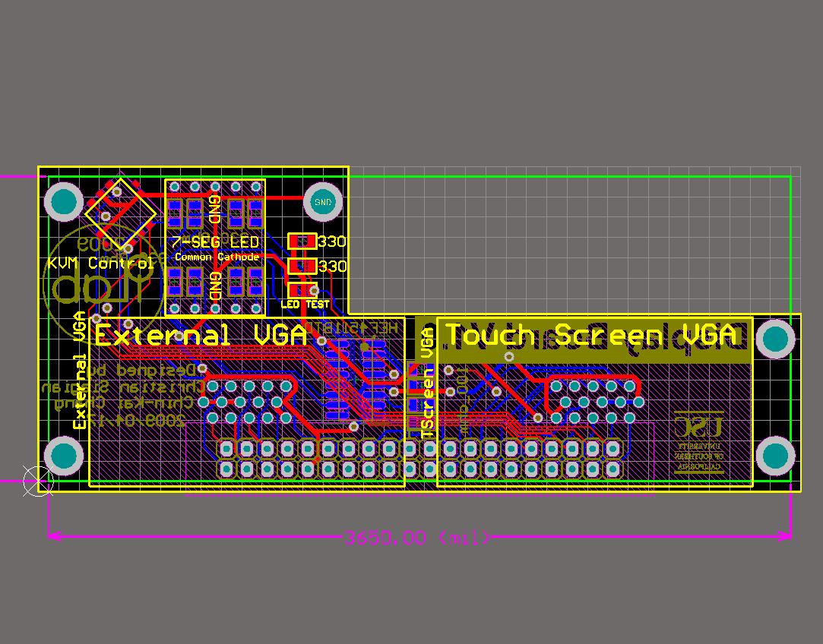This screenshot has width=823, height=644.
Task: Click the upper '330' resistor value label
Action: point(332,241)
